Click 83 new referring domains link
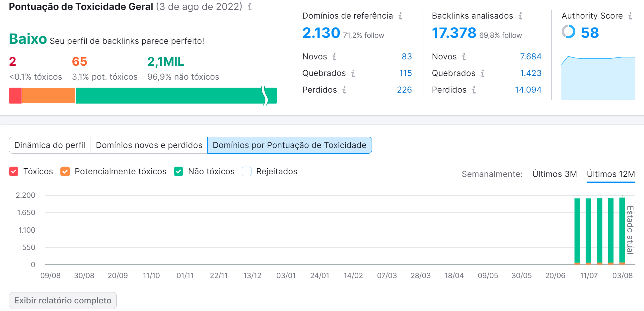Viewport: 644px width, 311px height. pyautogui.click(x=407, y=57)
